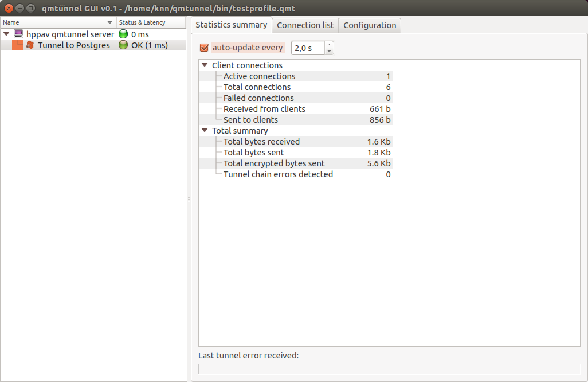Click the Total bytes sent row

[296, 153]
